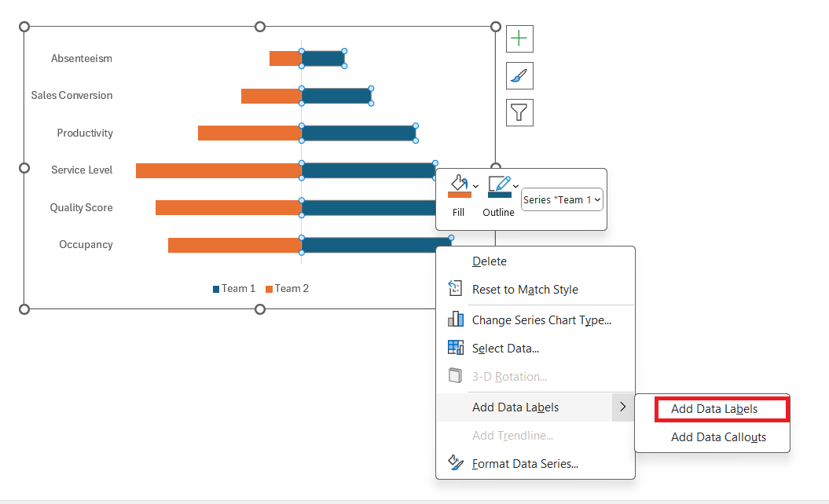Viewport: 829px width, 504px height.
Task: Click the Reset to Match Style icon
Action: pos(455,289)
